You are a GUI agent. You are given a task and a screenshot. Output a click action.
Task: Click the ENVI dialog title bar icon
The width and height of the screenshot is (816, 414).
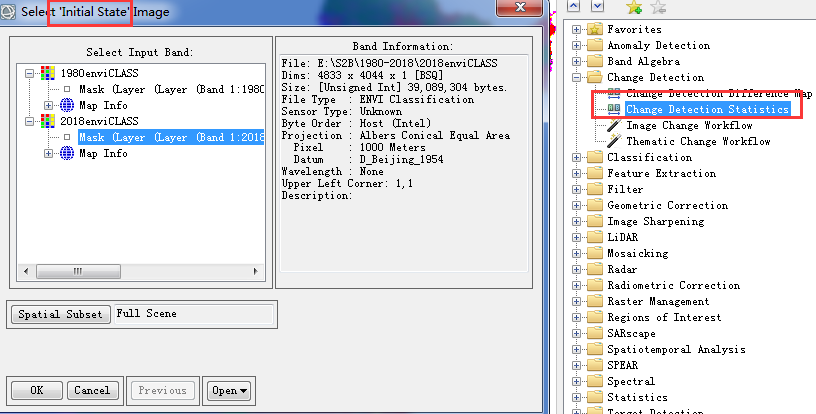(x=8, y=11)
